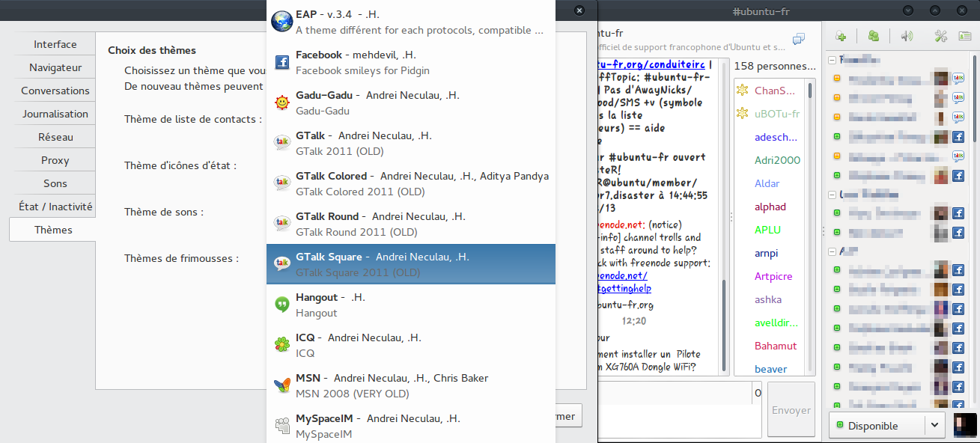Select user adesch... in the user list
The width and height of the screenshot is (980, 443).
pyautogui.click(x=776, y=137)
